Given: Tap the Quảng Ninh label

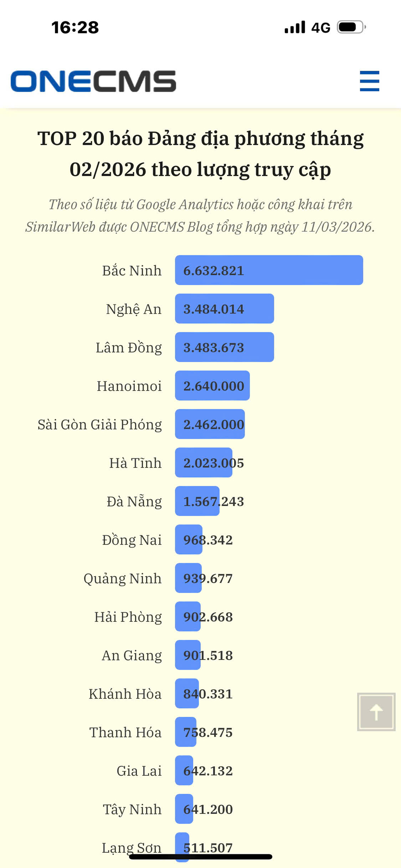Looking at the screenshot, I should [x=122, y=579].
